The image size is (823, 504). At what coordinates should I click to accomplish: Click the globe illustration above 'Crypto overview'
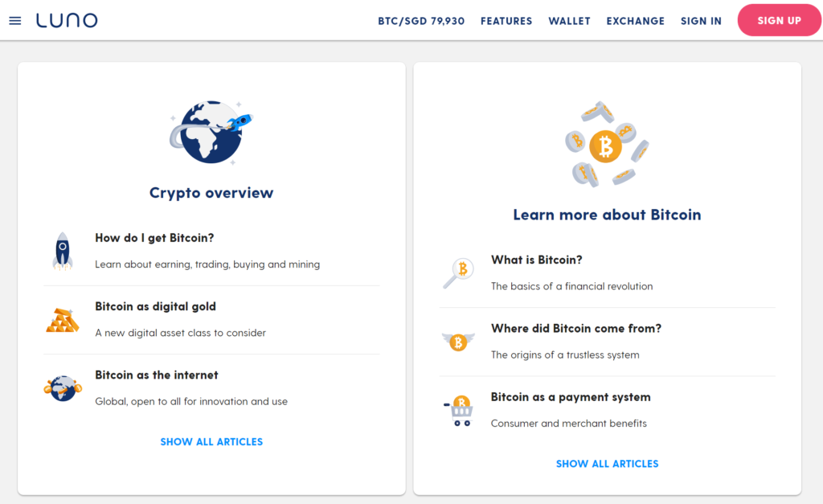211,133
